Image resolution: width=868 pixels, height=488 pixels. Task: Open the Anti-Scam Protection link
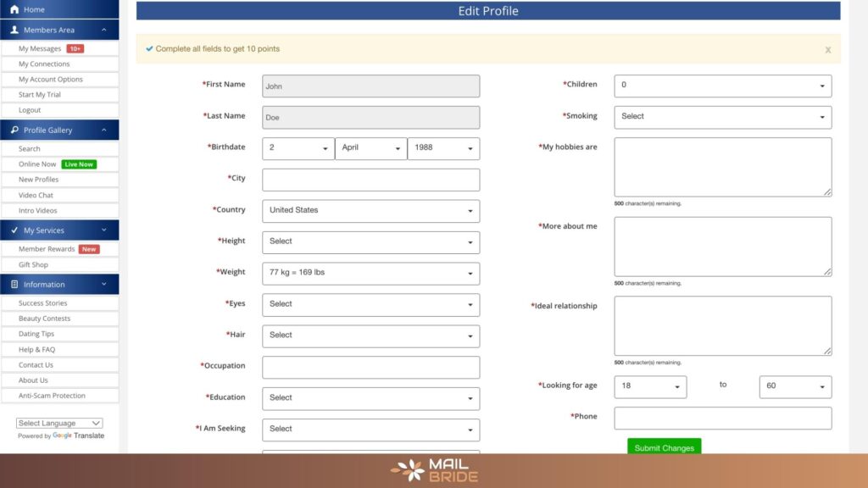[52, 396]
